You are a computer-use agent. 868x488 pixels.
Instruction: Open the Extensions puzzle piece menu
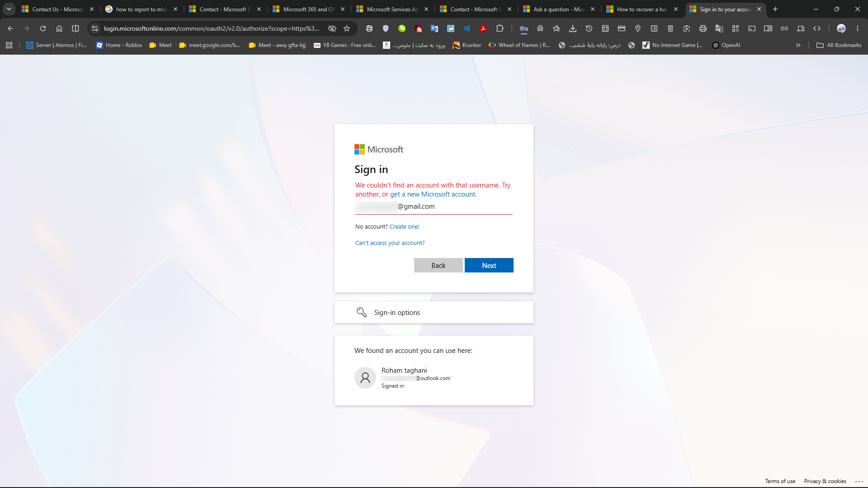pyautogui.click(x=500, y=28)
